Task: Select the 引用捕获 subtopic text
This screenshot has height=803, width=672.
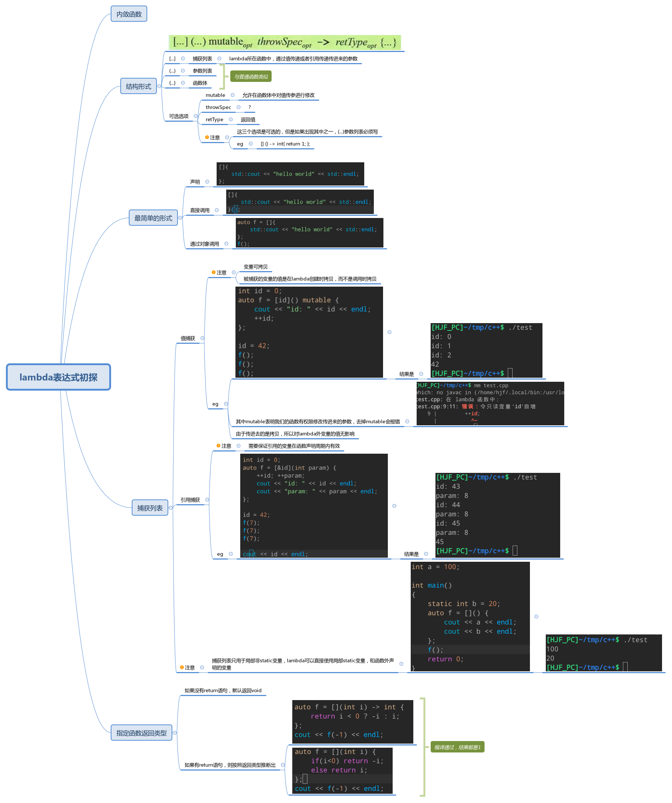Action: point(190,500)
